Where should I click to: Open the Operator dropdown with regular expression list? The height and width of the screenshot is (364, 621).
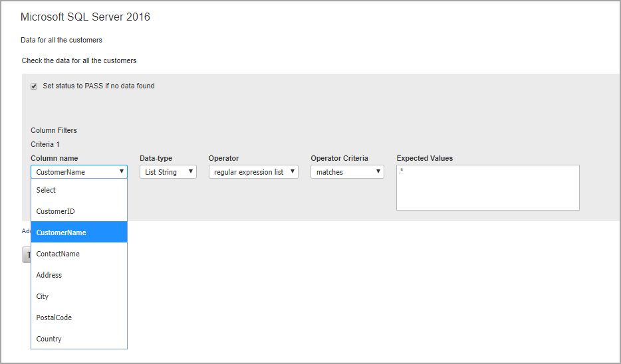point(253,172)
